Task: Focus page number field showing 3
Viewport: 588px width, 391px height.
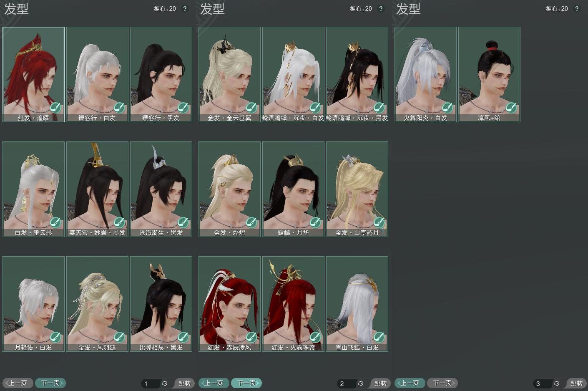Action: coord(543,383)
